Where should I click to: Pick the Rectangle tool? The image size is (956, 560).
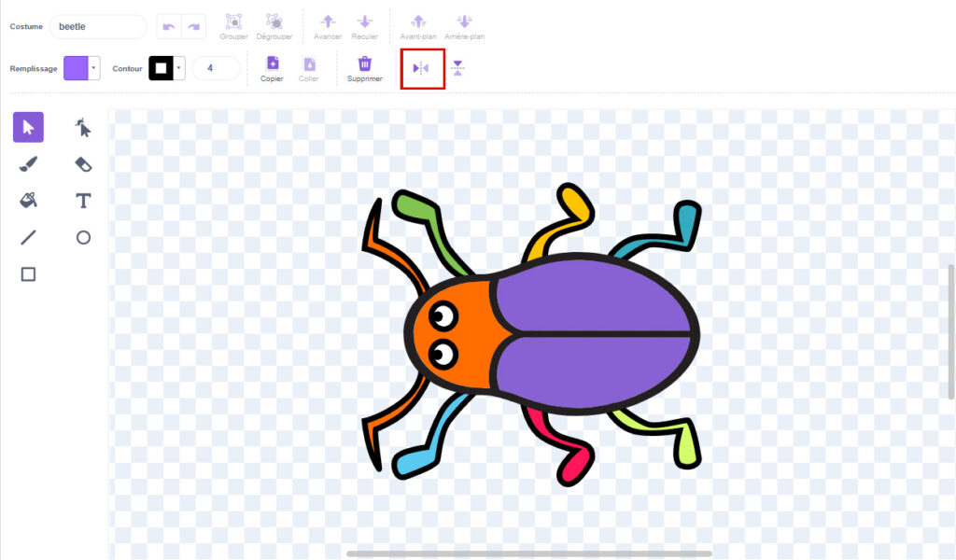point(28,274)
